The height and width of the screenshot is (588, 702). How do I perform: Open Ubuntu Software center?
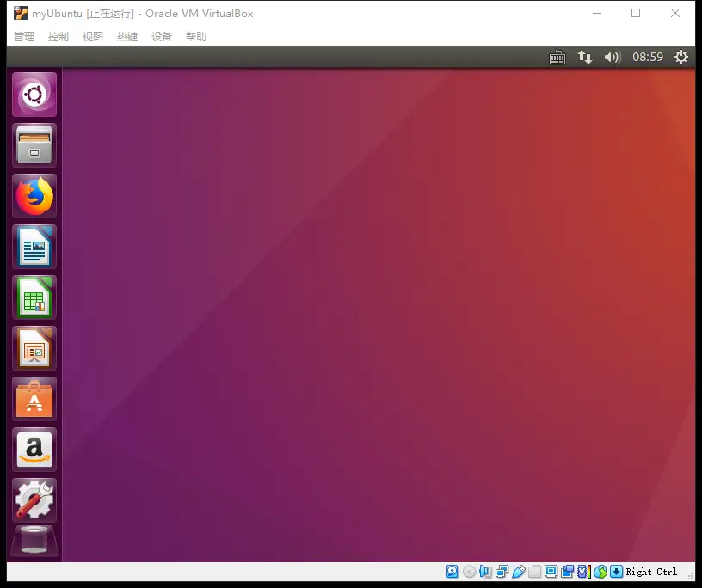click(34, 399)
